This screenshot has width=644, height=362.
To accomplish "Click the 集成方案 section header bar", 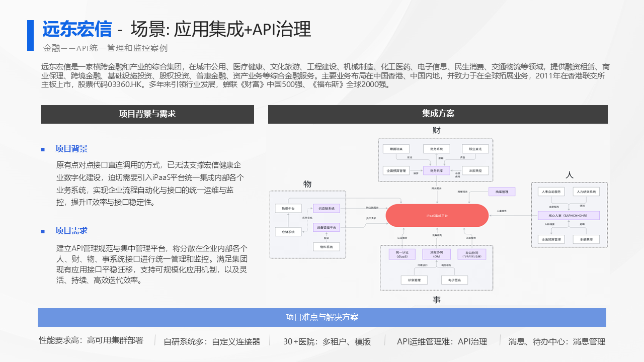I will tap(438, 114).
